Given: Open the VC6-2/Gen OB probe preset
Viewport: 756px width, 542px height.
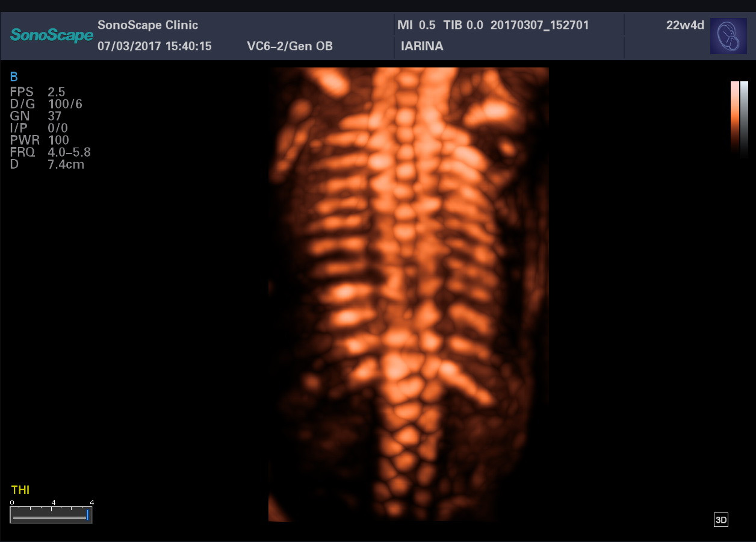Looking at the screenshot, I should point(290,46).
